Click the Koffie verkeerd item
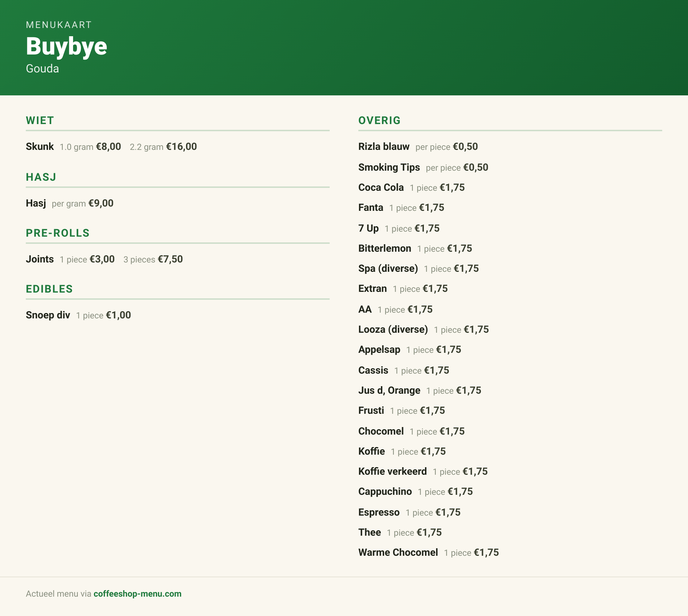 (392, 472)
